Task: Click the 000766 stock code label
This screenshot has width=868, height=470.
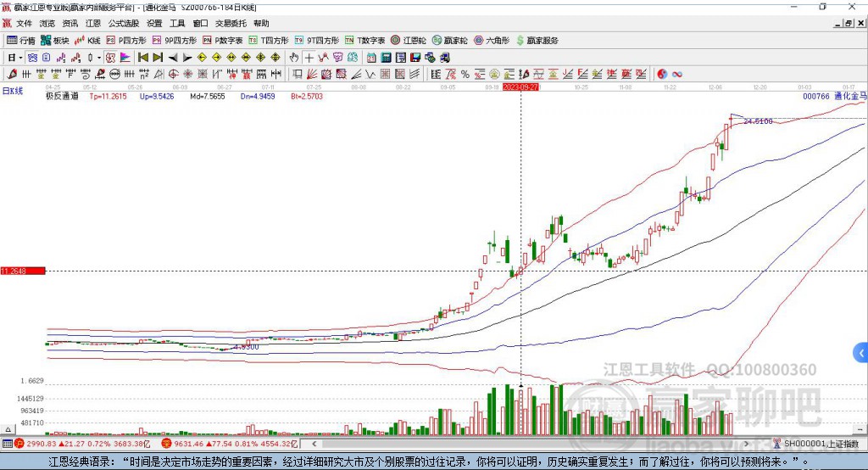Action: 816,97
